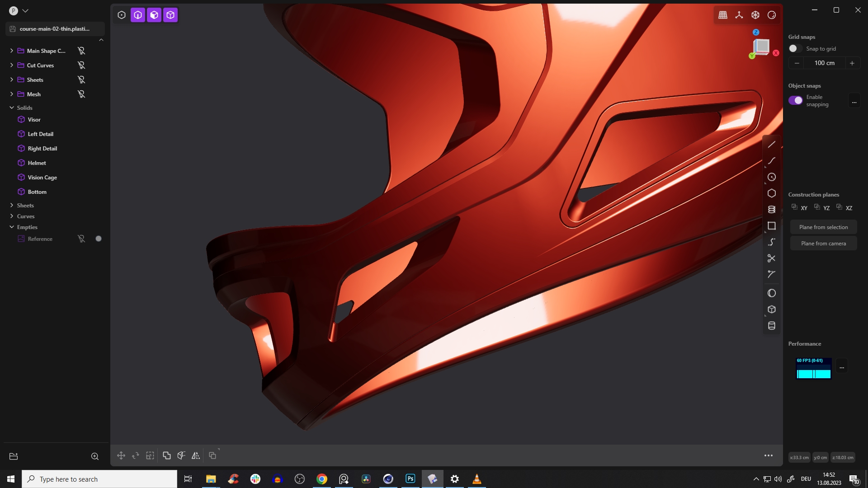This screenshot has height=488, width=868.
Task: Expand the Mesh group in outliner
Action: coord(11,94)
